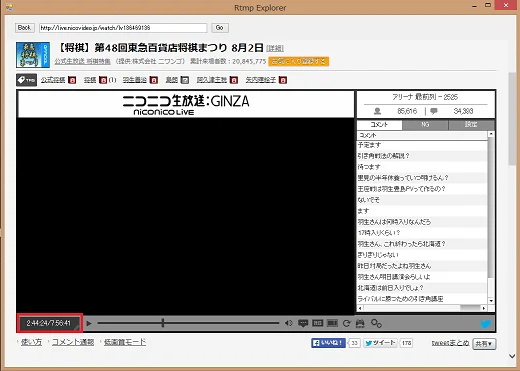
Task: Click the tweet count 178 box
Action: click(406, 343)
